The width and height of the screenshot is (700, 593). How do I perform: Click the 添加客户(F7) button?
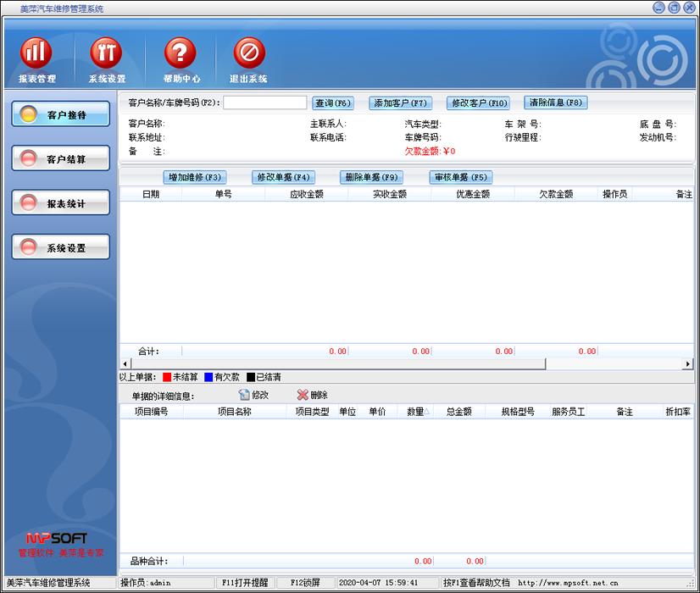pyautogui.click(x=400, y=103)
